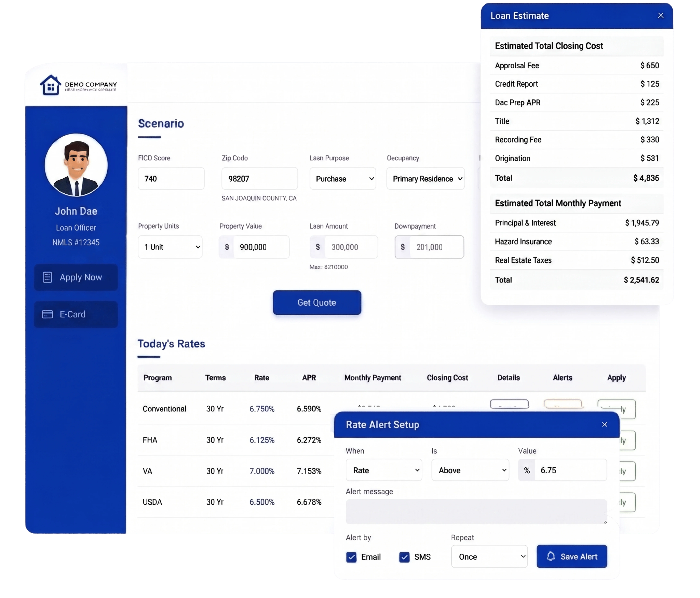Click the Appraisal Fee $650 row
The image size is (700, 598).
coord(577,66)
